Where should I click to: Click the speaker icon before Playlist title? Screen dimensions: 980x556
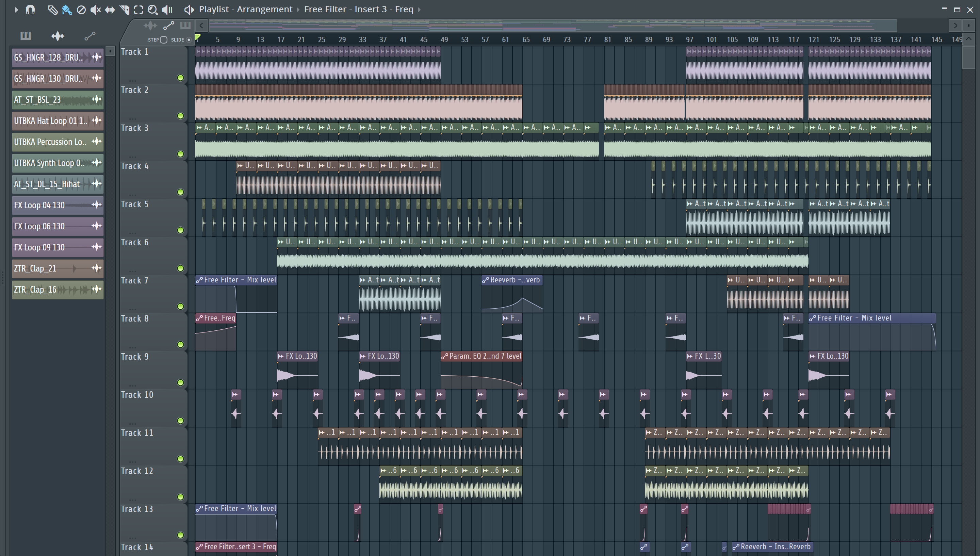click(189, 10)
